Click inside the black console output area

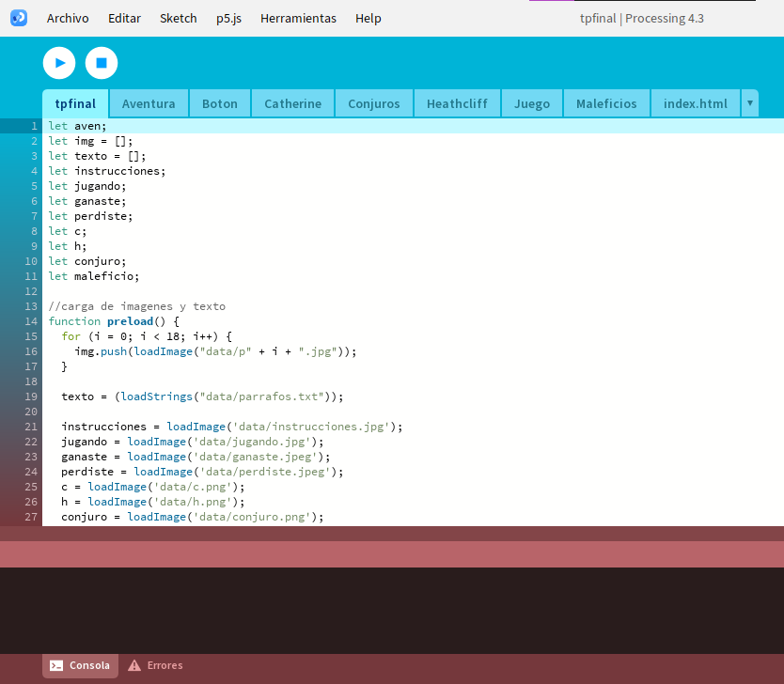(392, 610)
